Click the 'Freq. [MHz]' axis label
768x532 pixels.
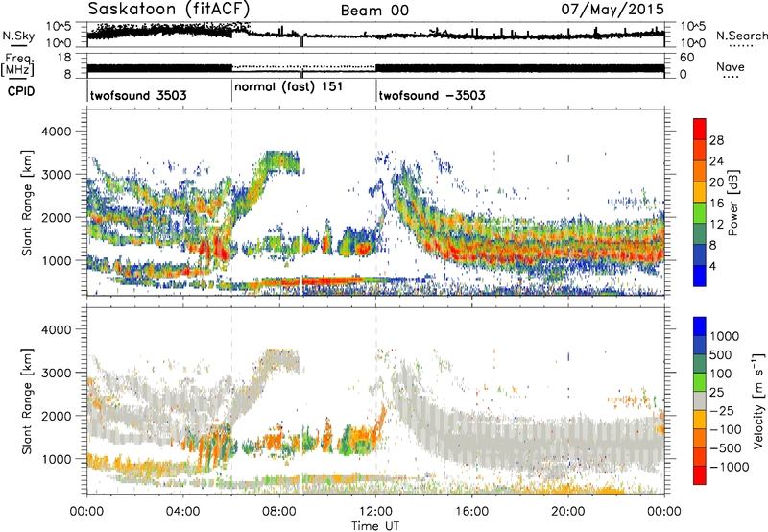pyautogui.click(x=18, y=65)
